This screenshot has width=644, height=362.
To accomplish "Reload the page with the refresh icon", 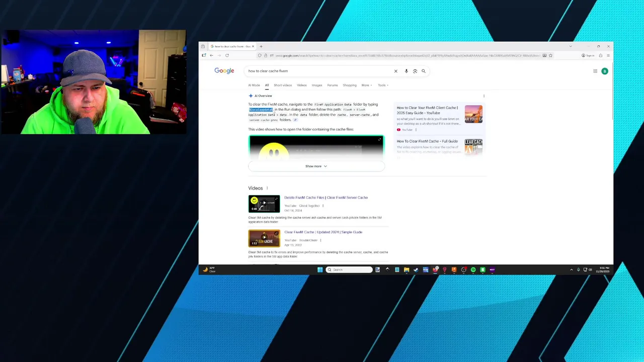I will (227, 55).
